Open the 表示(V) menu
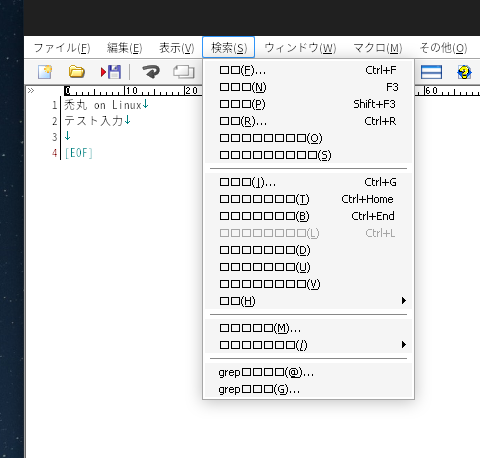Screen dimensions: 480x458 [177, 48]
